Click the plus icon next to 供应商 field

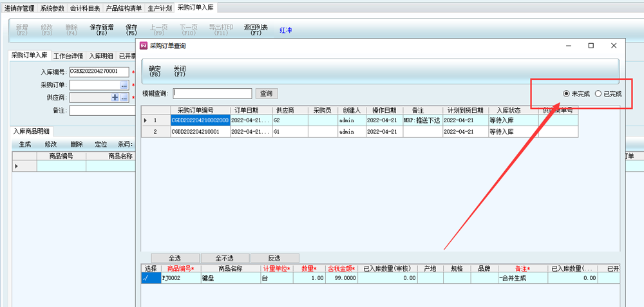point(115,98)
